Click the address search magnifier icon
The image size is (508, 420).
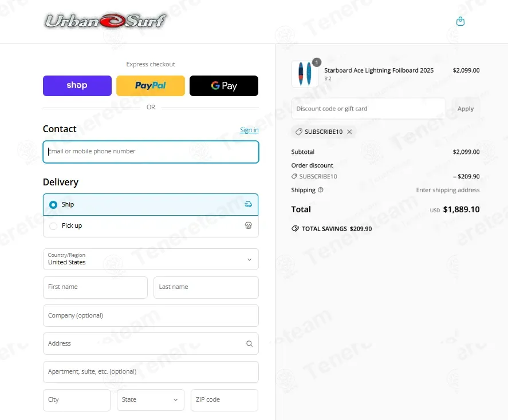[249, 344]
